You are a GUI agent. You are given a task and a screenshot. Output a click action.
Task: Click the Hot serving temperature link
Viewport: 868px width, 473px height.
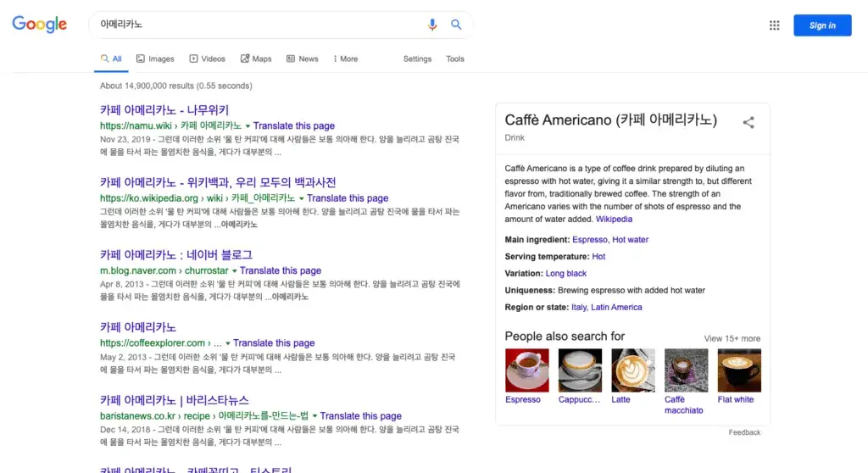[598, 257]
